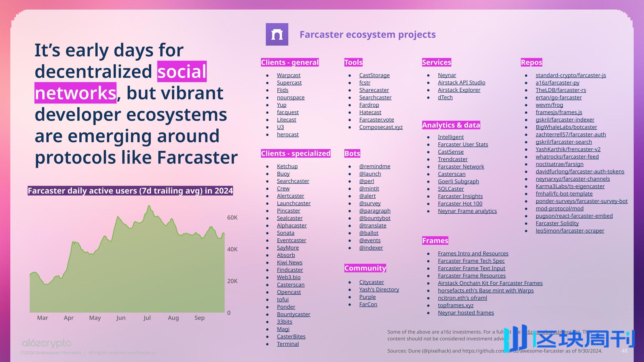Open the Airstack Explorer link
The height and width of the screenshot is (362, 644).
click(459, 90)
